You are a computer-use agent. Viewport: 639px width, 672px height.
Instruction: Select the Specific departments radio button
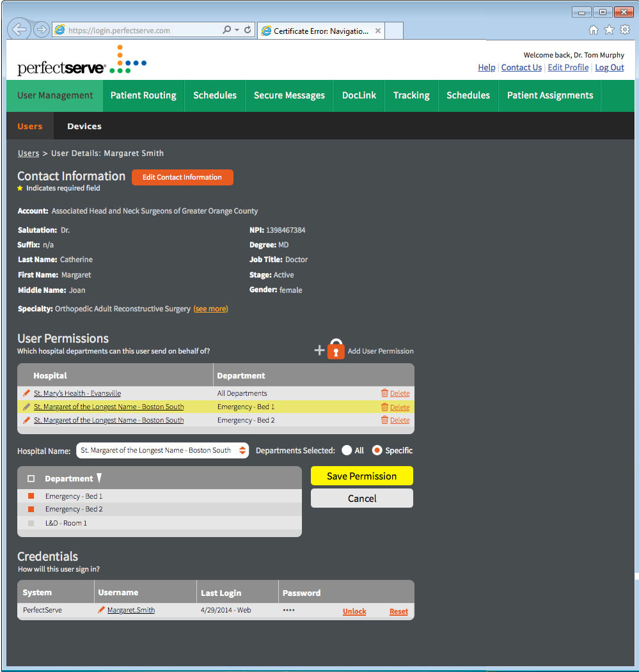[377, 450]
